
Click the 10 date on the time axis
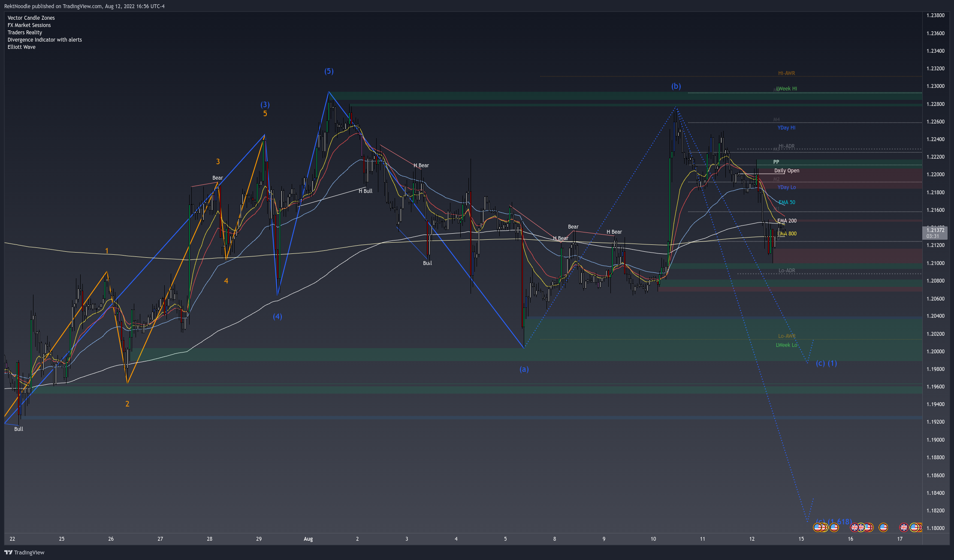point(653,539)
